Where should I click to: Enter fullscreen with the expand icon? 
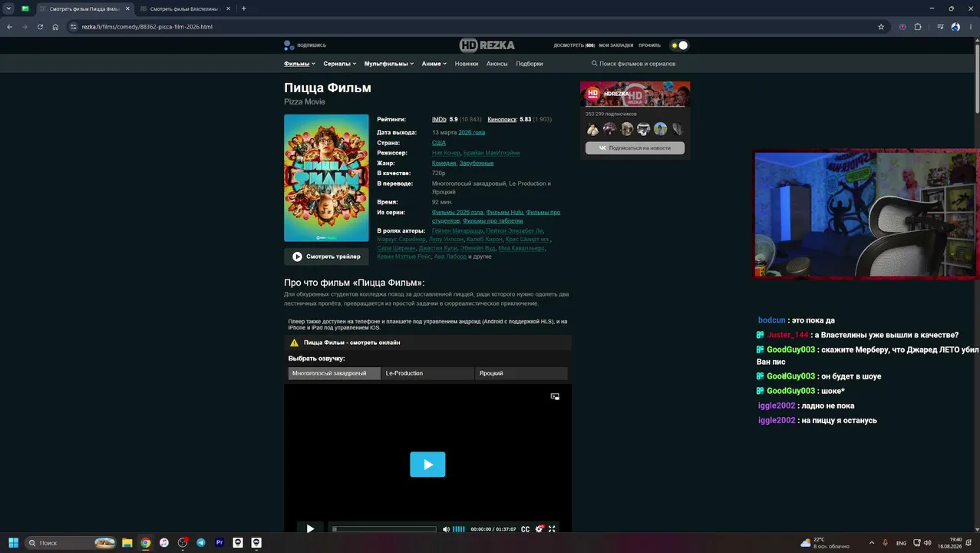click(x=552, y=529)
